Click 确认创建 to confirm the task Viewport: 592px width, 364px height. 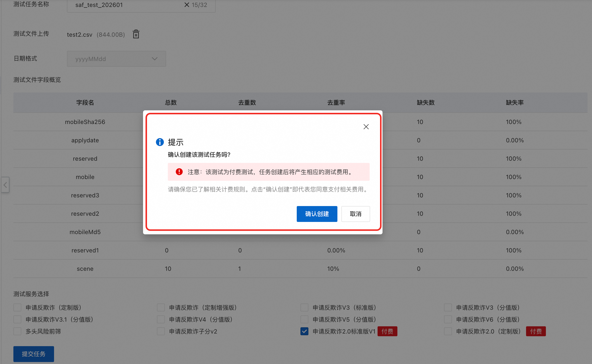(317, 214)
